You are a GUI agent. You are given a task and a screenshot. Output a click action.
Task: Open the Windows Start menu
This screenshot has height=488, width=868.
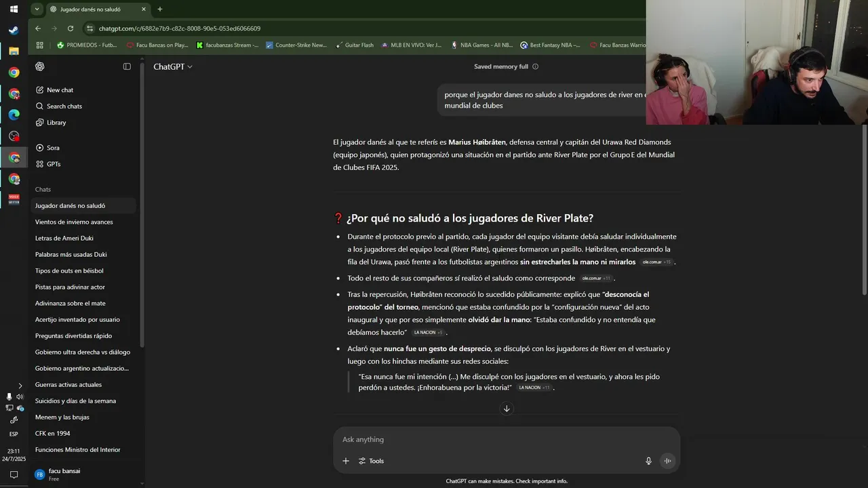click(x=14, y=9)
